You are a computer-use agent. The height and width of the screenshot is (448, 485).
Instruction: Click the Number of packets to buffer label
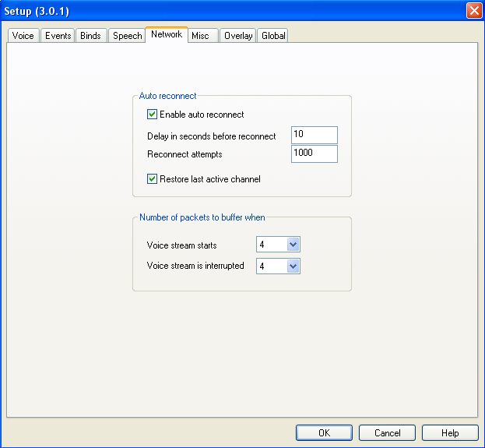tap(202, 217)
